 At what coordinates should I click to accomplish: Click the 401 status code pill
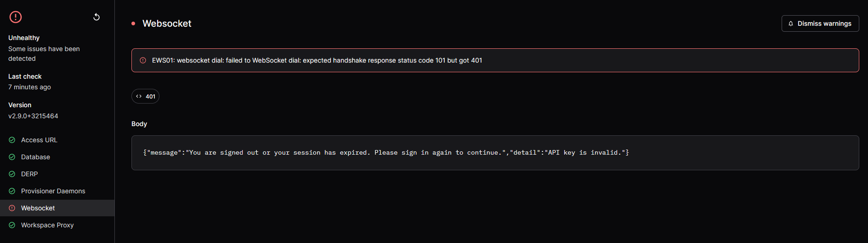(x=145, y=96)
